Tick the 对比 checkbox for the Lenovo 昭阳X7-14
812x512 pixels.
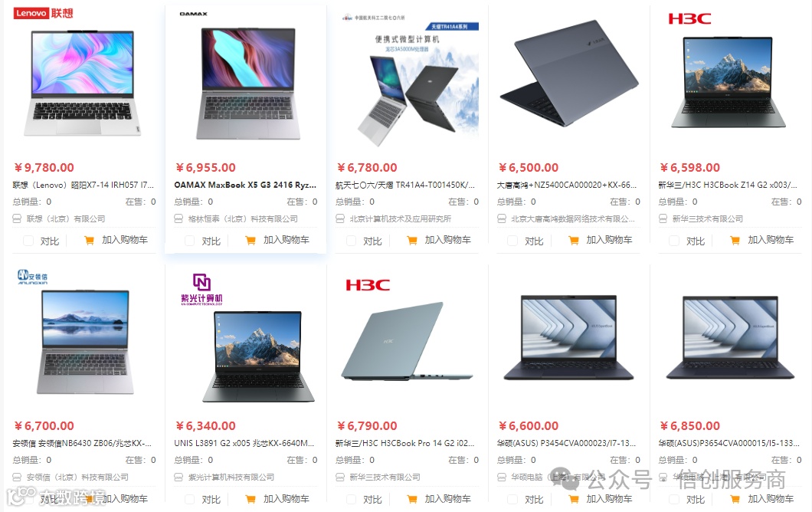pos(28,241)
